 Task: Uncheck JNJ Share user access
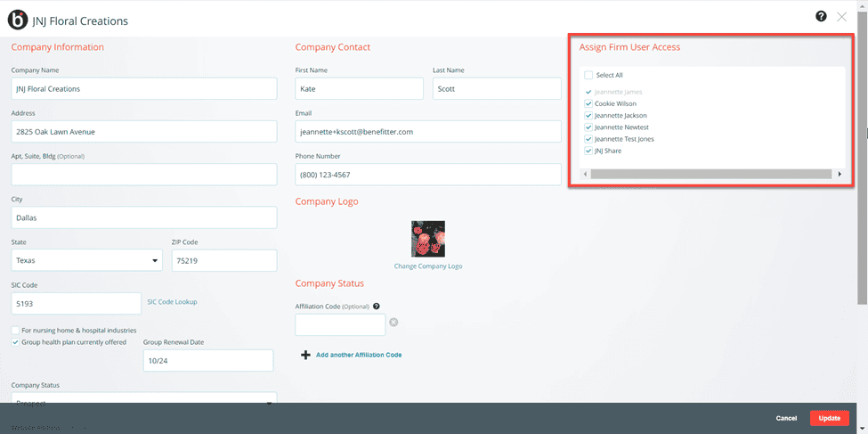coord(588,151)
